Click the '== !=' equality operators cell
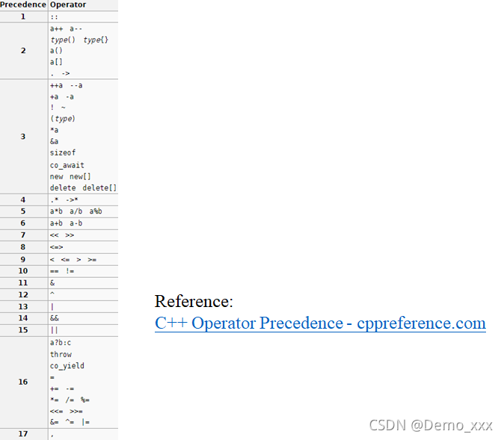 83,271
